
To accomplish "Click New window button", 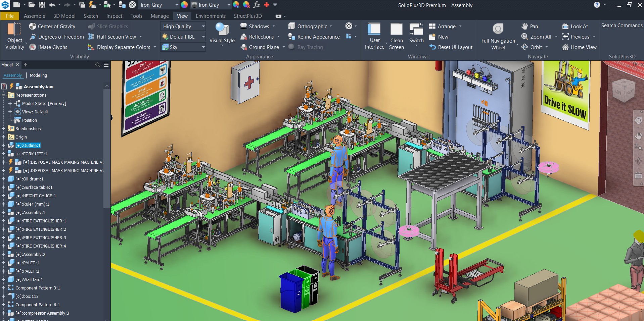I will 439,37.
